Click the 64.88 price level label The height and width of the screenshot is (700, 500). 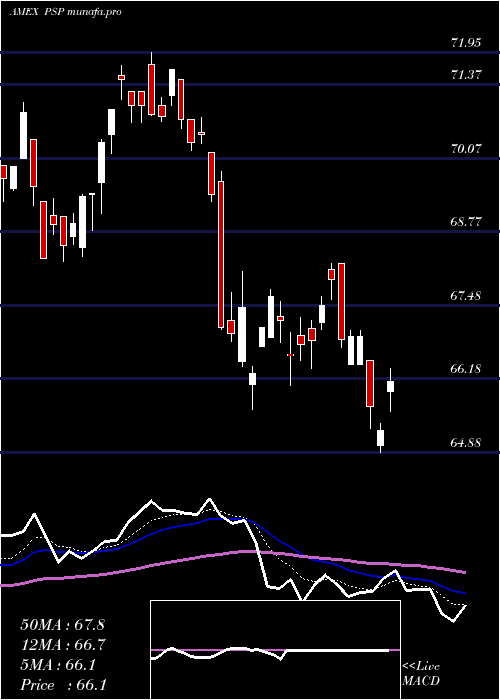coord(466,442)
